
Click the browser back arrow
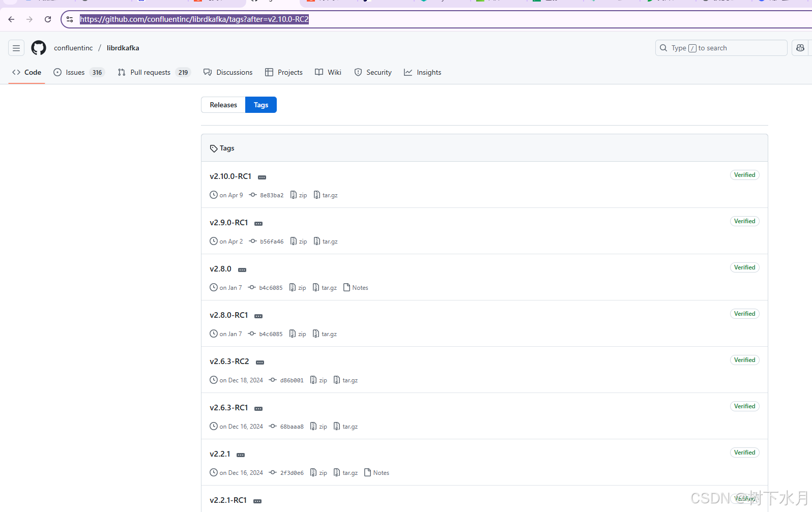coord(11,19)
